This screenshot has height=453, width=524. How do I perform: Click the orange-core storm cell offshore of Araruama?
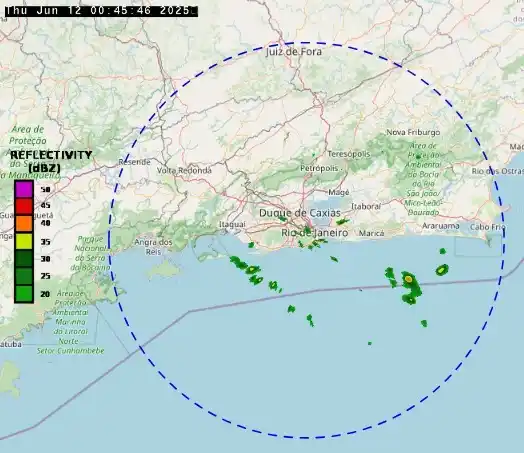408,278
